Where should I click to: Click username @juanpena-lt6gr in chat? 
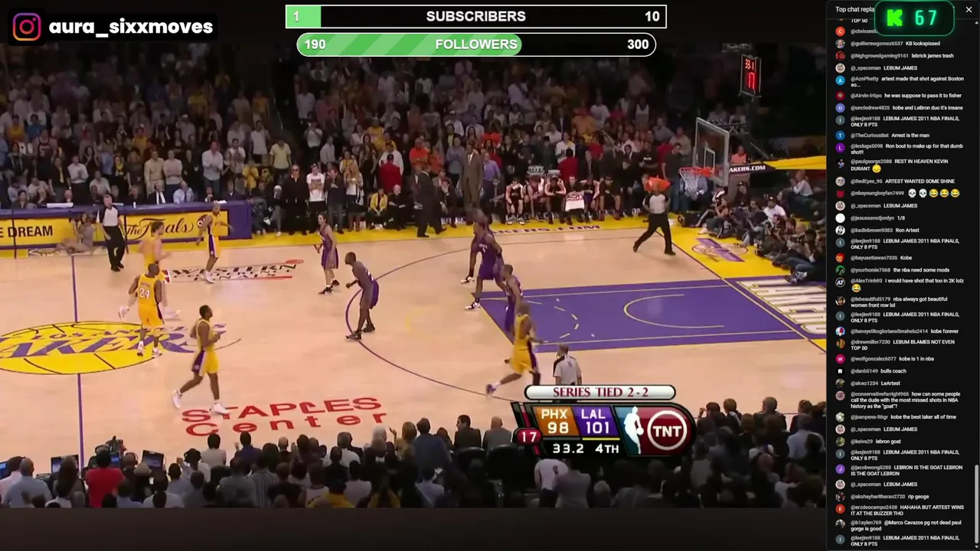pyautogui.click(x=869, y=417)
